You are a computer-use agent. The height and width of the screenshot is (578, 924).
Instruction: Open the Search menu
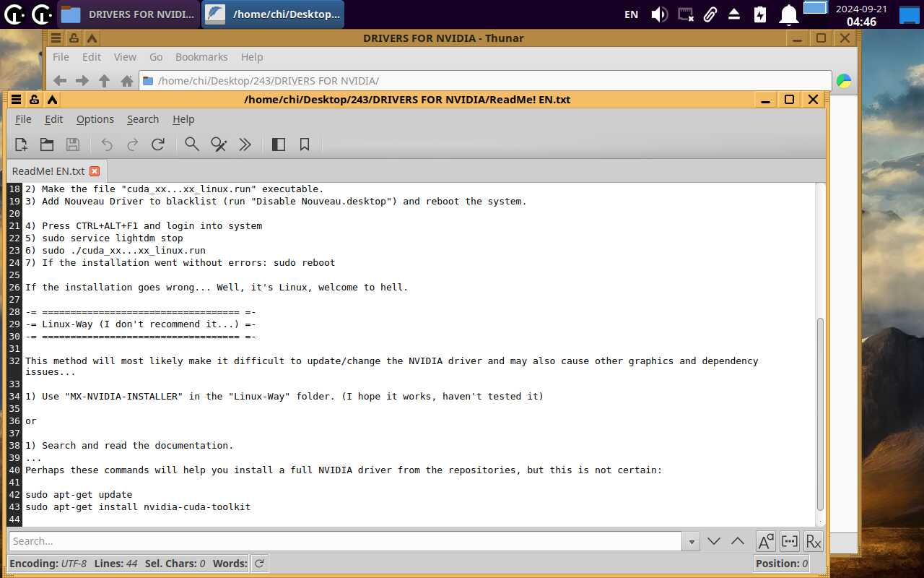pyautogui.click(x=143, y=119)
